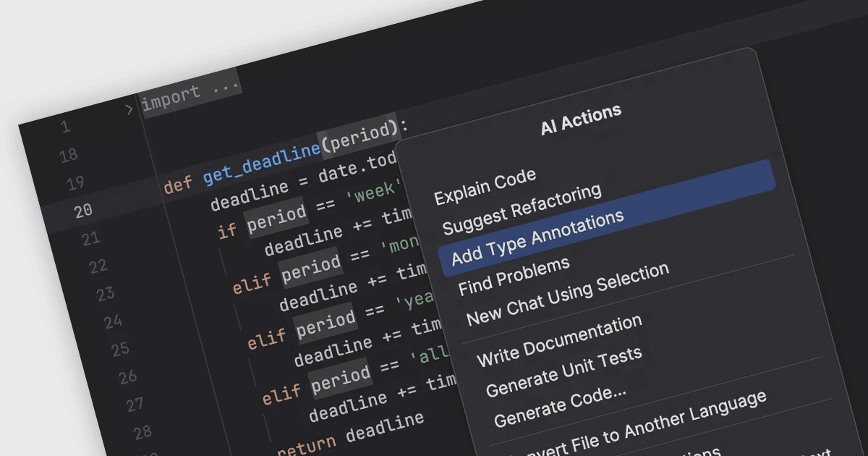868x456 pixels.
Task: Click line number 19 in gutter
Action: click(x=75, y=184)
